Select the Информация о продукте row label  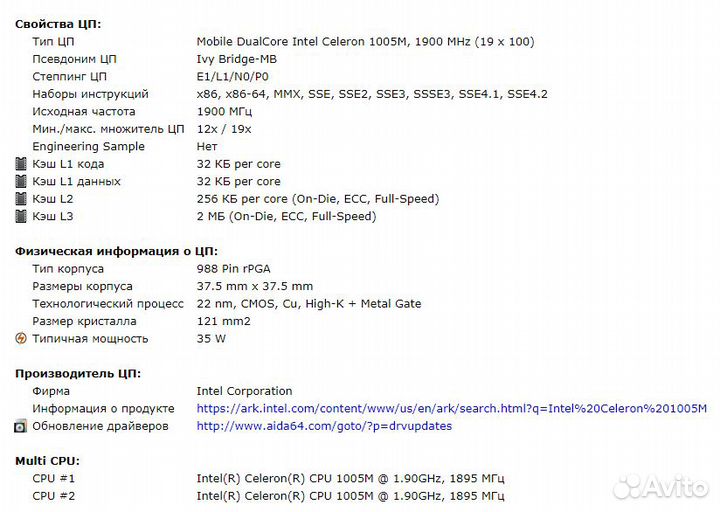pos(103,408)
